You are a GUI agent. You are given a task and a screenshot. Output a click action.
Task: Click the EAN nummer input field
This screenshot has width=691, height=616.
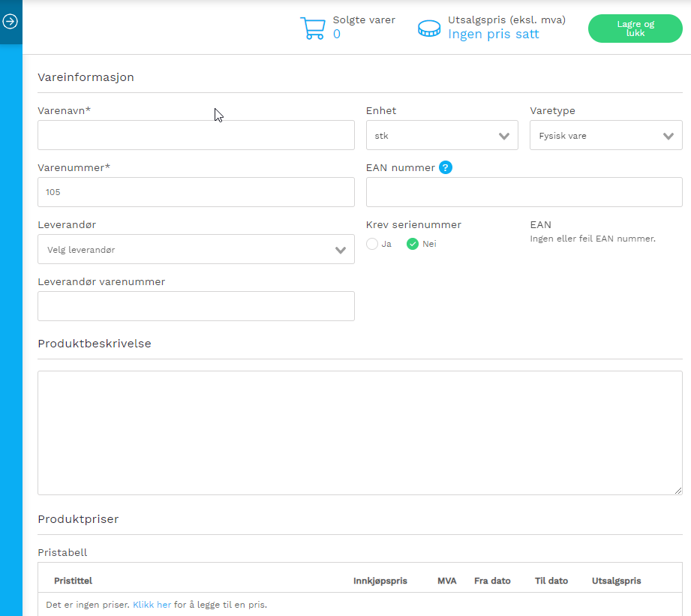(524, 192)
